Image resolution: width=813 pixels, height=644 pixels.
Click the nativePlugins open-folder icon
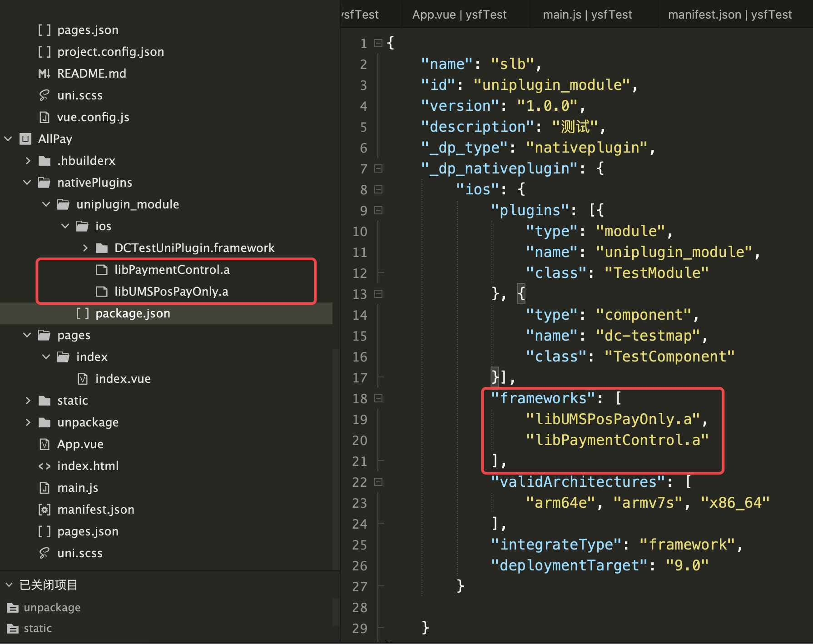click(x=45, y=183)
